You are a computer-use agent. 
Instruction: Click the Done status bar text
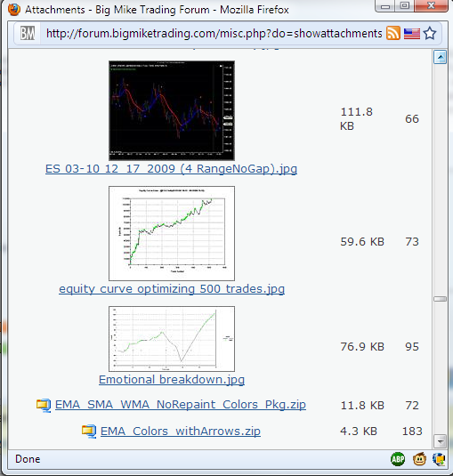click(x=28, y=459)
